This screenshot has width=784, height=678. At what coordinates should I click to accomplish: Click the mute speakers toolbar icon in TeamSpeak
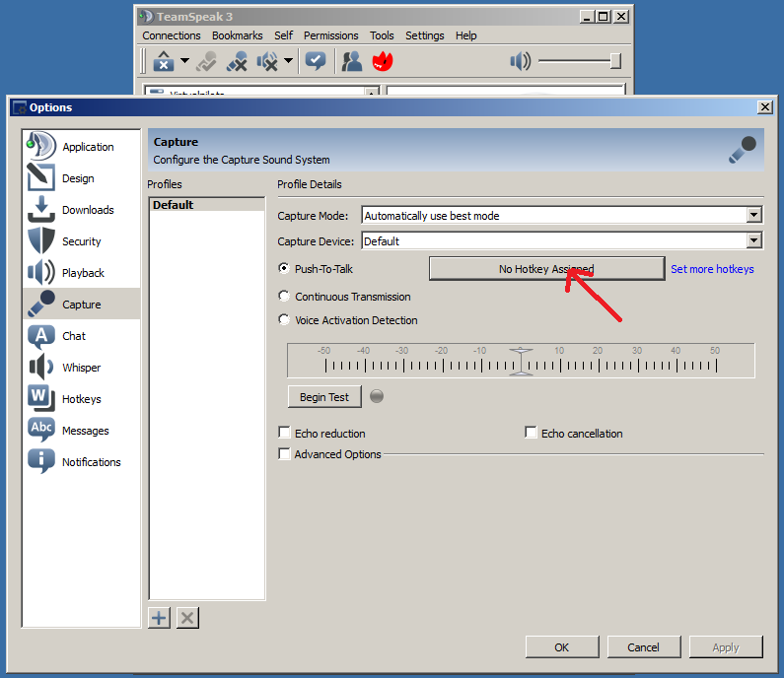click(x=267, y=61)
